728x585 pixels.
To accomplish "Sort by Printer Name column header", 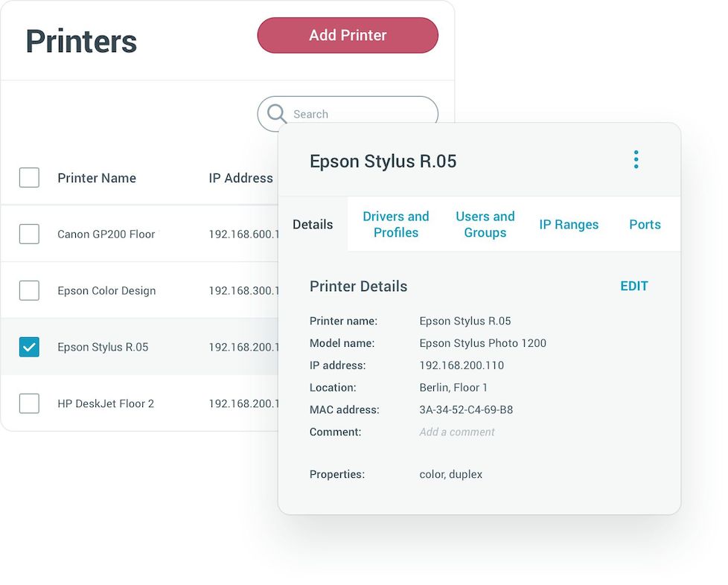I will (x=97, y=179).
